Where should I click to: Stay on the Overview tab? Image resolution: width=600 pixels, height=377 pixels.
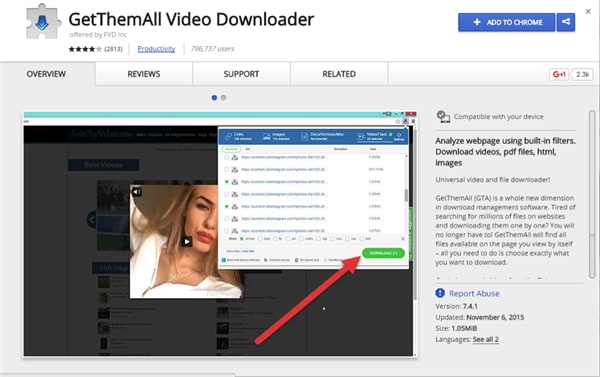(46, 74)
